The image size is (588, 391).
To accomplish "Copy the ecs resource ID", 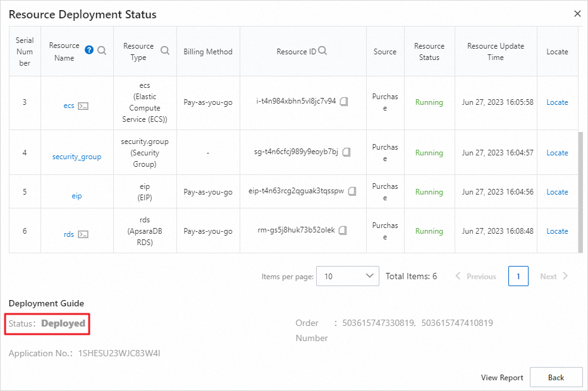I will click(344, 102).
